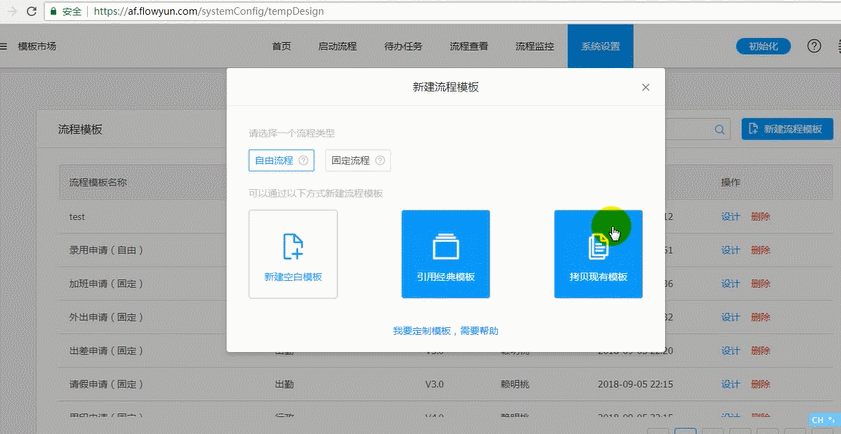The image size is (841, 434).
Task: Click the 我要定制模板，需要帮助 link
Action: tap(445, 330)
